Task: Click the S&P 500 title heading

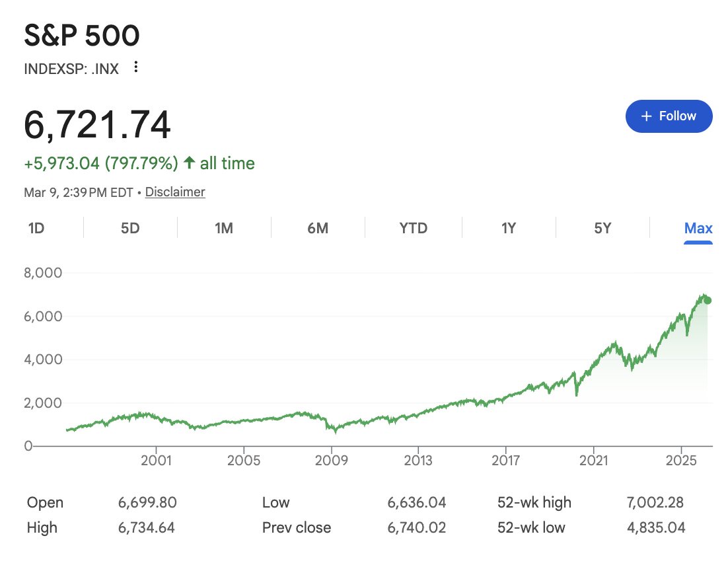Action: click(x=82, y=36)
